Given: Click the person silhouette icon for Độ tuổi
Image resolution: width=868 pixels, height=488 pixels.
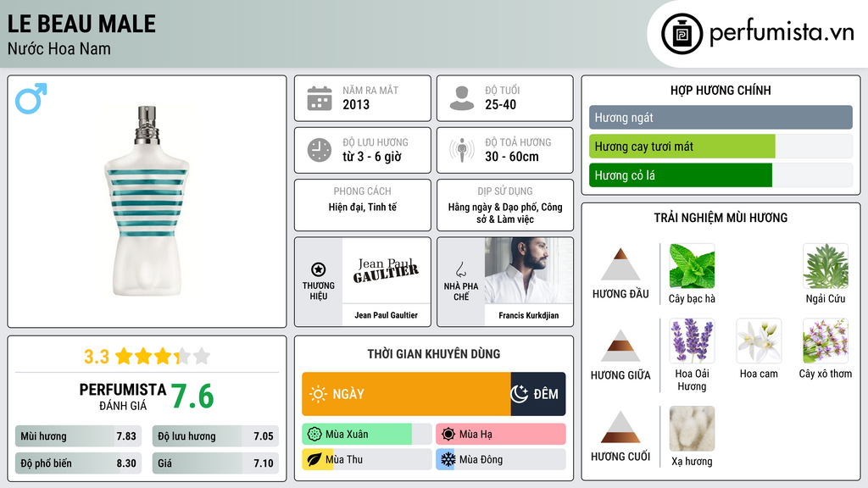Looking at the screenshot, I should click(462, 98).
